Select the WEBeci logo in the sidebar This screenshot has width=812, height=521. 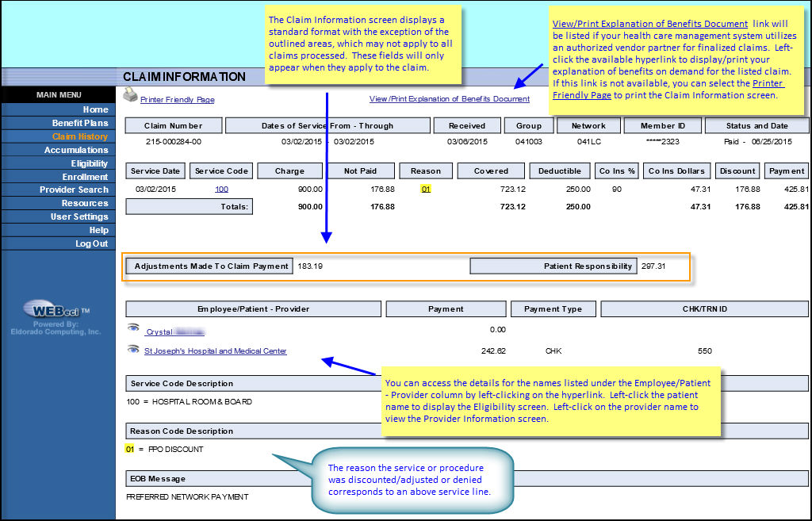coord(57,309)
